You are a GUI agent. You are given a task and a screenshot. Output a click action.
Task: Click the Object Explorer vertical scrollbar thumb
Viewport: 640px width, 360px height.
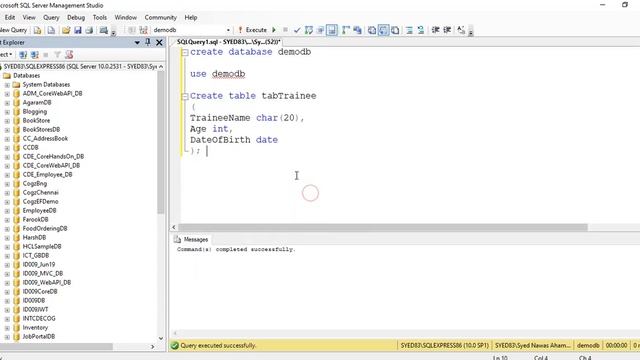[161, 142]
